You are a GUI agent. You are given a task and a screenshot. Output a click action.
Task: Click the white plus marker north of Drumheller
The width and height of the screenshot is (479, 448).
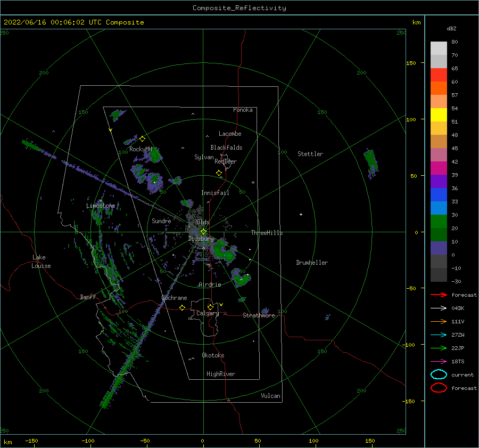click(301, 214)
